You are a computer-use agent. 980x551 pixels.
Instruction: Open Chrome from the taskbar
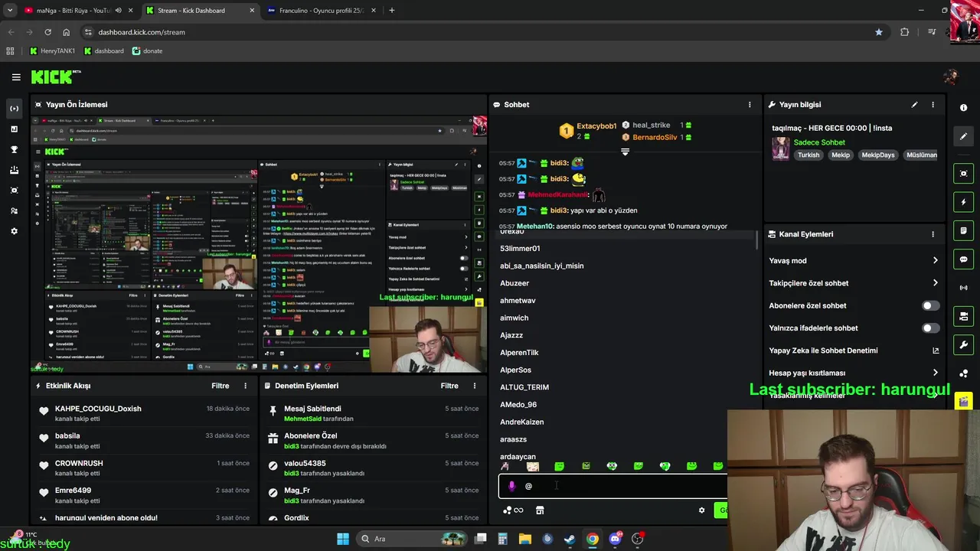592,539
